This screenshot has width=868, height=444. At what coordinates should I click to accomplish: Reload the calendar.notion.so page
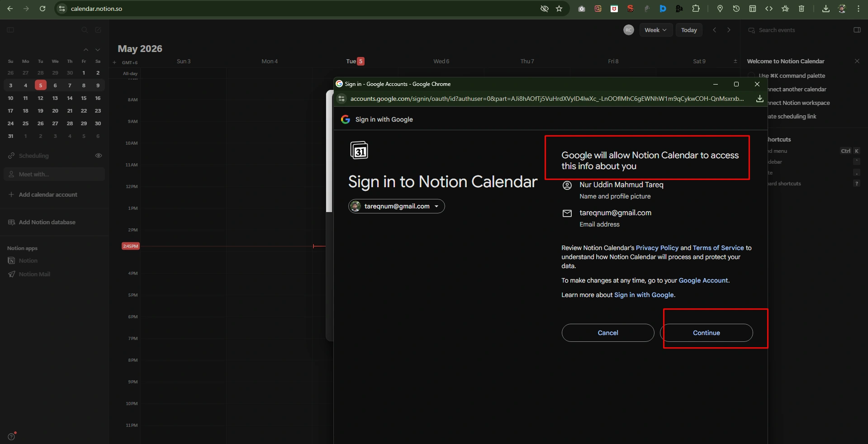pyautogui.click(x=43, y=9)
